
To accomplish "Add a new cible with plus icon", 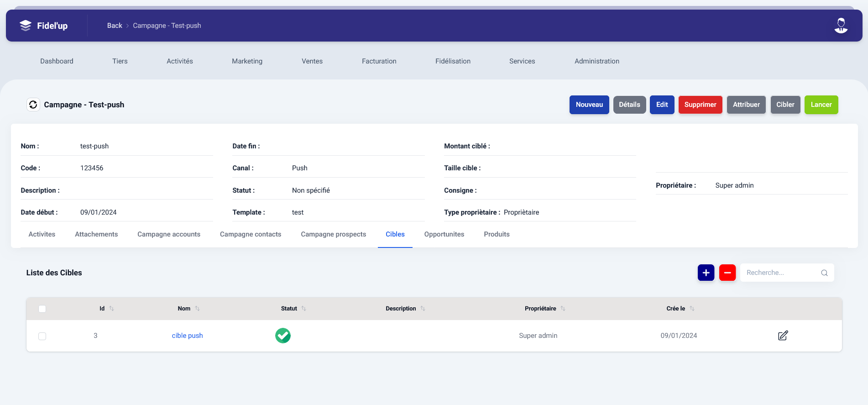I will point(706,273).
